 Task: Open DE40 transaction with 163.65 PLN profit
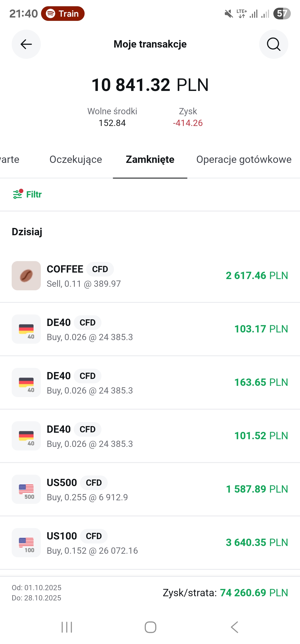[x=150, y=382]
